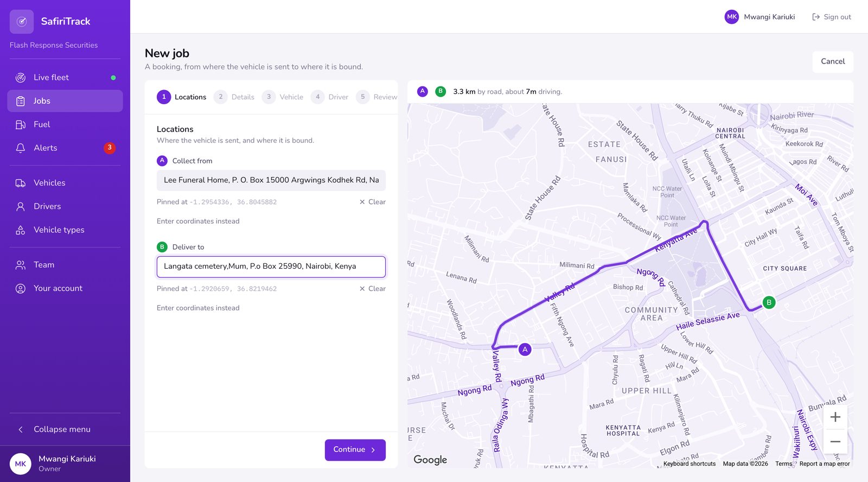Click the purple A marker on the map
868x482 pixels.
tap(525, 350)
